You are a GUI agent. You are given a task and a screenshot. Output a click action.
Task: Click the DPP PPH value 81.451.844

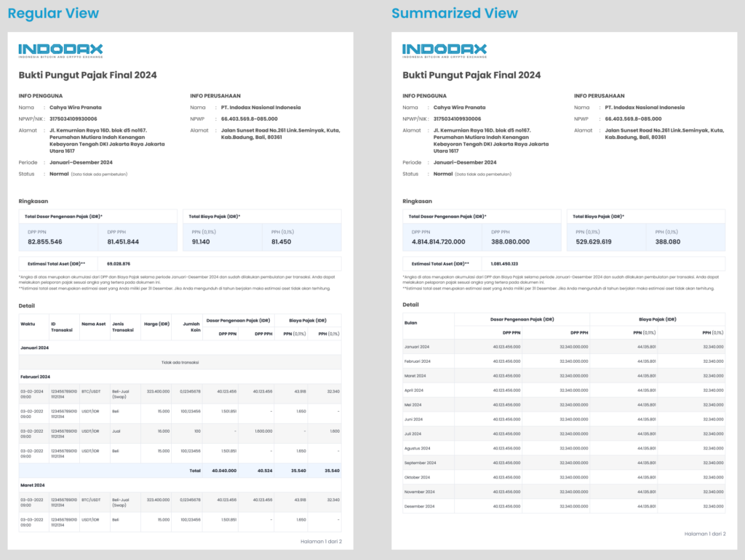click(123, 241)
